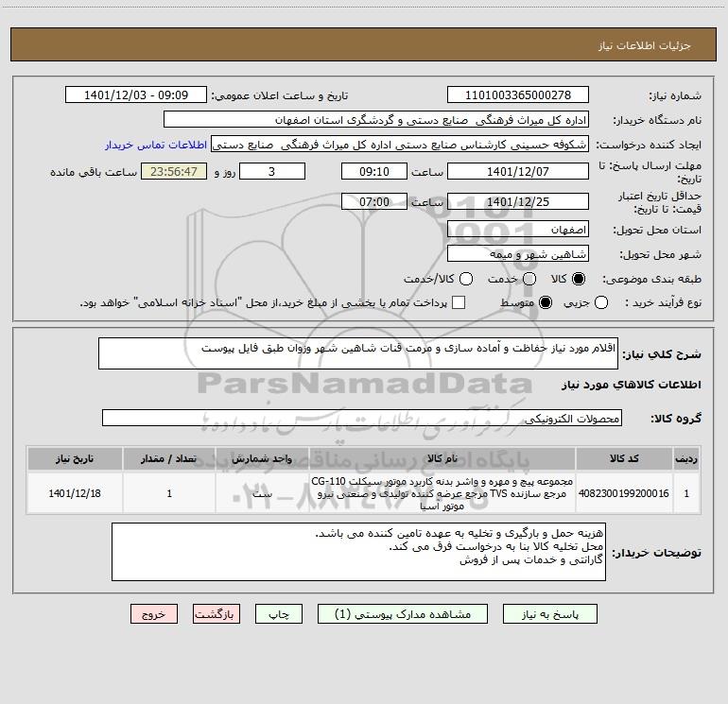This screenshot has width=728, height=704.
Task: Click the validity time field 07:00
Action: click(374, 201)
